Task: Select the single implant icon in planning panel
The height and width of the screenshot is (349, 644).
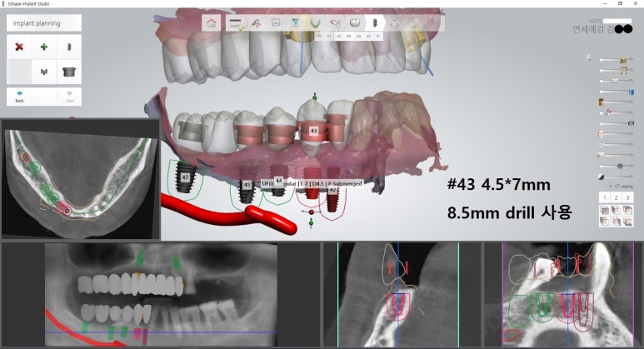Action: [x=69, y=47]
